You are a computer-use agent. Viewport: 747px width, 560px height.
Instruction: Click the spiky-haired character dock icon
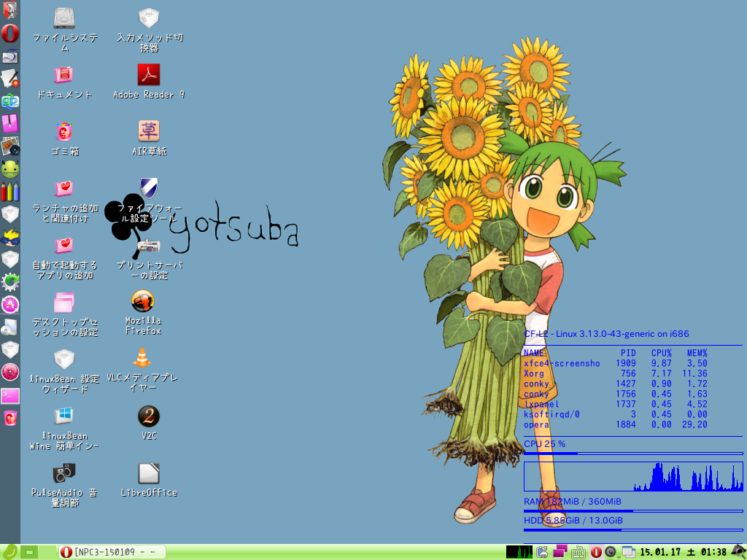click(x=10, y=237)
